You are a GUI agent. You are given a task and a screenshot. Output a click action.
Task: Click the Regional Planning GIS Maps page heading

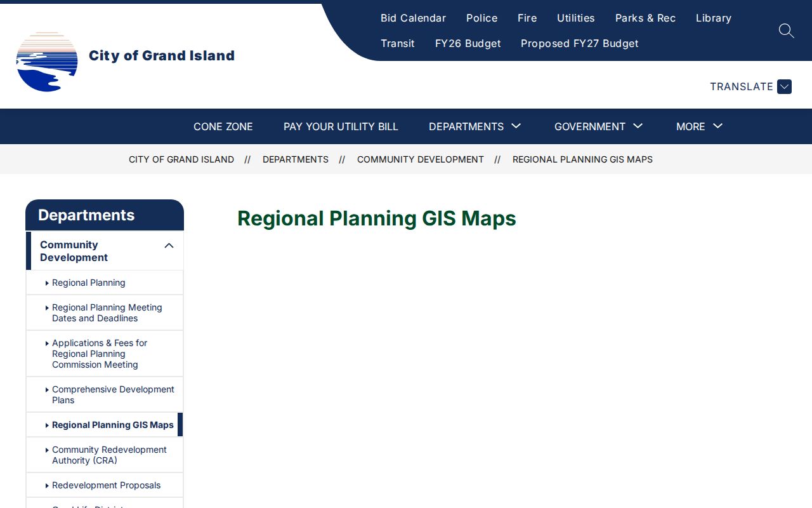coord(377,218)
